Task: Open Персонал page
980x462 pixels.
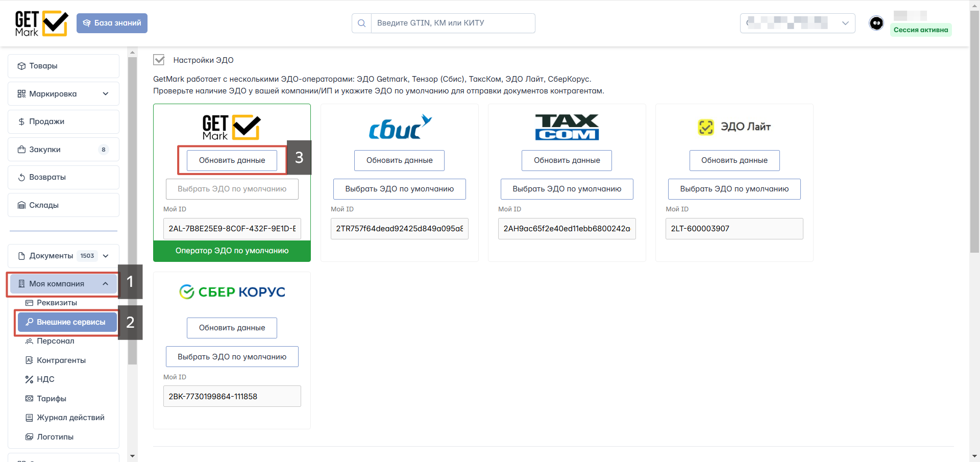Action: tap(55, 341)
